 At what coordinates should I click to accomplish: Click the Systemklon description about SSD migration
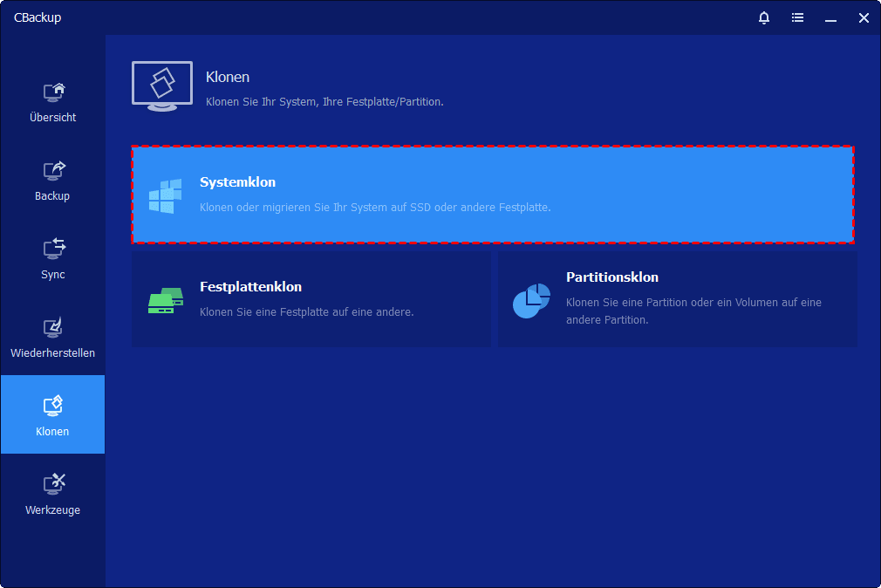click(x=375, y=208)
